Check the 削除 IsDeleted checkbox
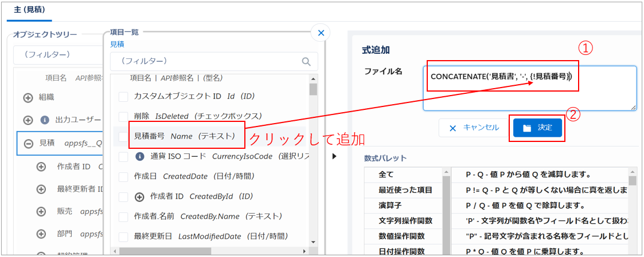Image resolution: width=644 pixels, height=257 pixels. point(123,116)
